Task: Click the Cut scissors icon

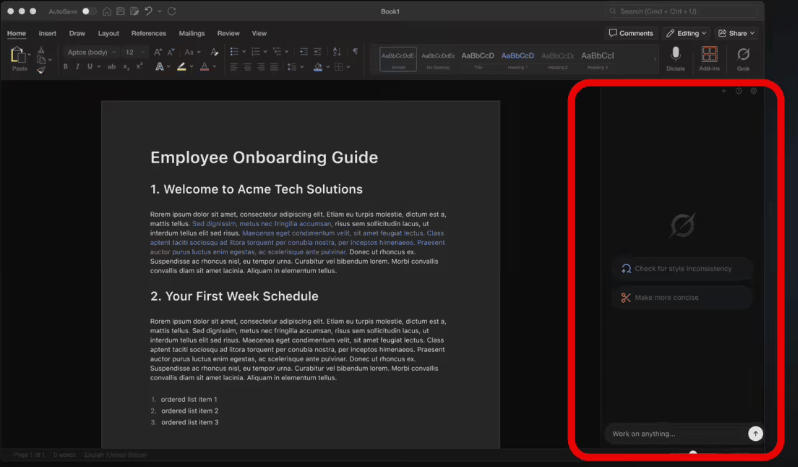Action: point(41,50)
